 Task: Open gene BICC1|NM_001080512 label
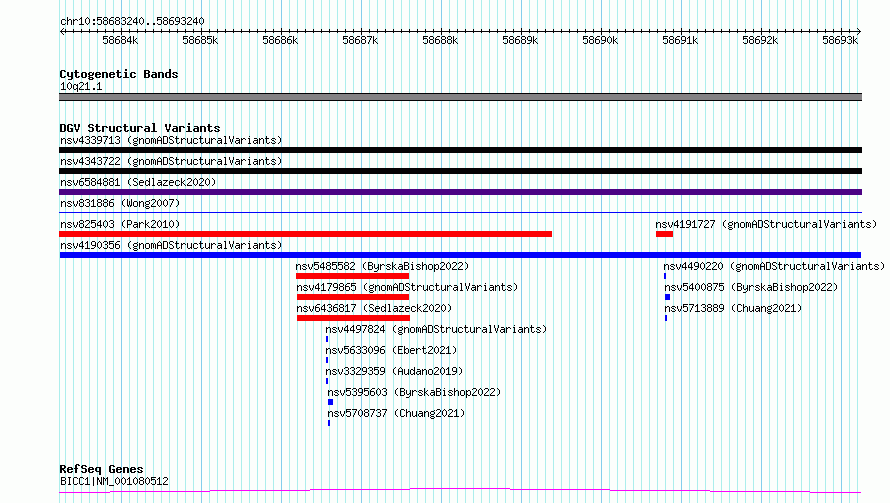point(114,481)
